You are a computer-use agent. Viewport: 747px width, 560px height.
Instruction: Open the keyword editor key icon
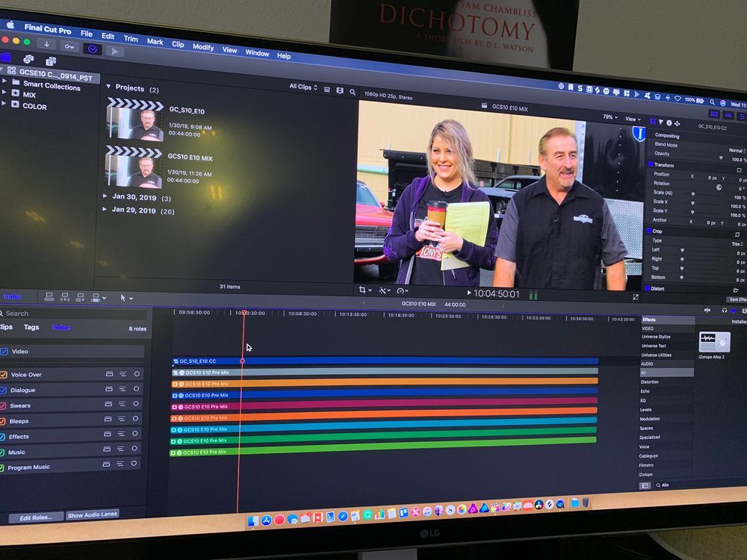pyautogui.click(x=69, y=46)
